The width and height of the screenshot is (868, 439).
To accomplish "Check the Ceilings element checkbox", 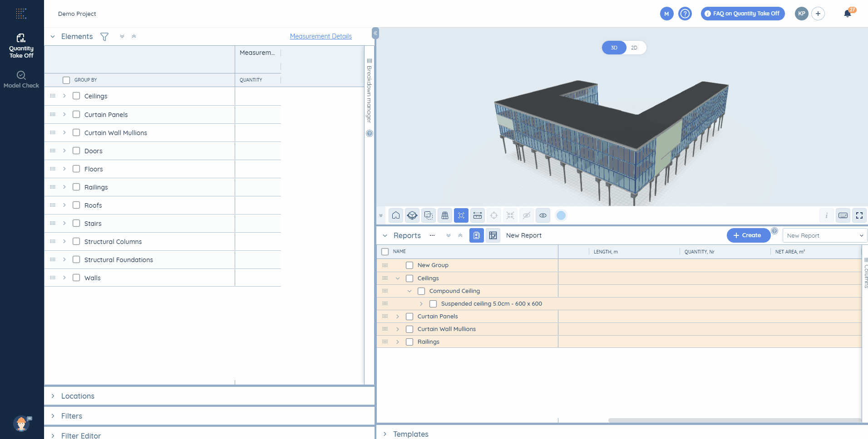I will coord(76,96).
